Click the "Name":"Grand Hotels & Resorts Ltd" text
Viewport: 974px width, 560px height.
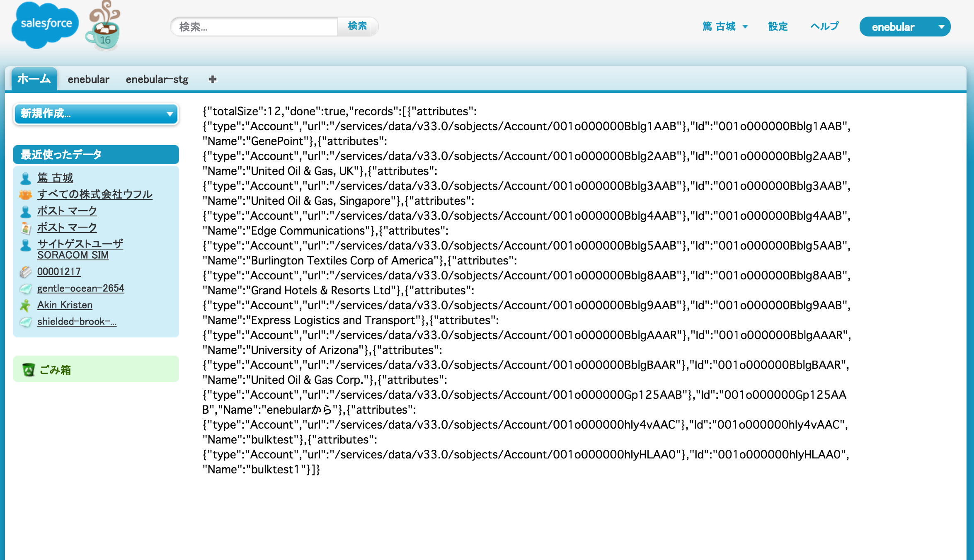click(300, 291)
